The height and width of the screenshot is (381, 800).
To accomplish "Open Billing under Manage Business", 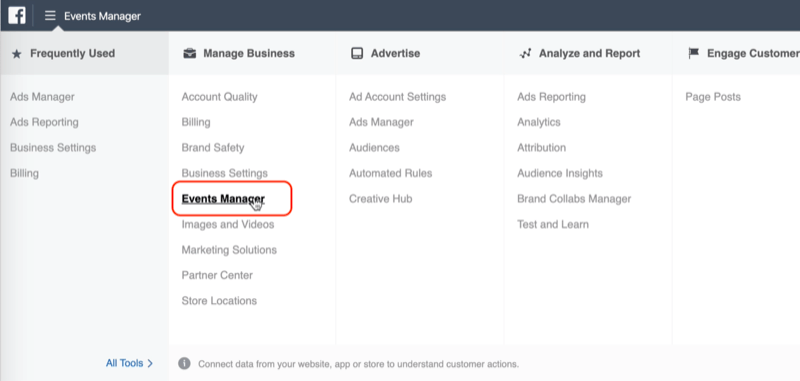I will pos(196,122).
